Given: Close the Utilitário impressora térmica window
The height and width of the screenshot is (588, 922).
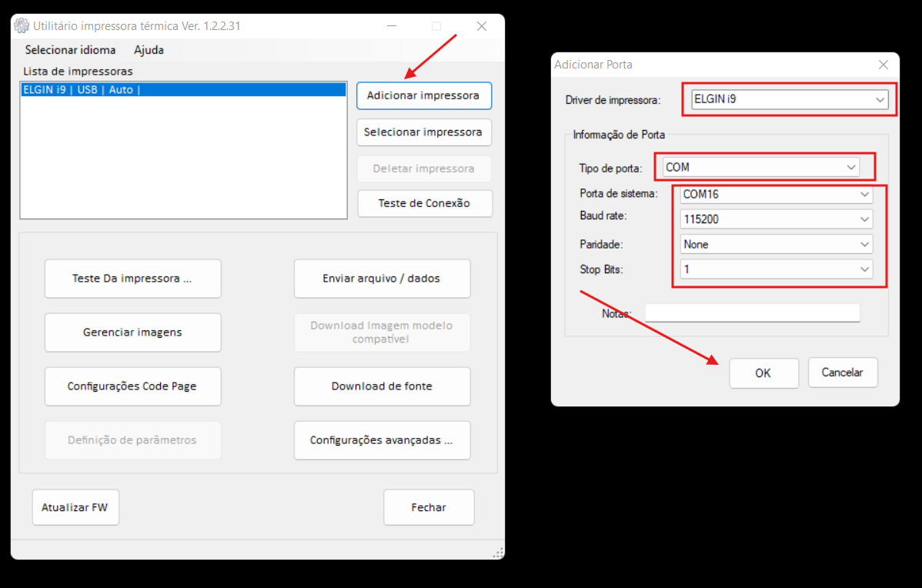Looking at the screenshot, I should (x=482, y=26).
